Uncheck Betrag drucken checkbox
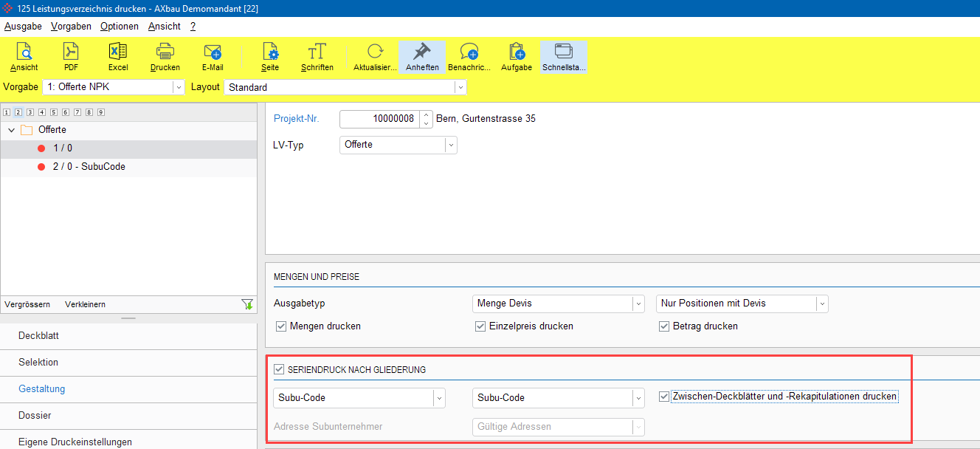The width and height of the screenshot is (980, 449). point(664,326)
